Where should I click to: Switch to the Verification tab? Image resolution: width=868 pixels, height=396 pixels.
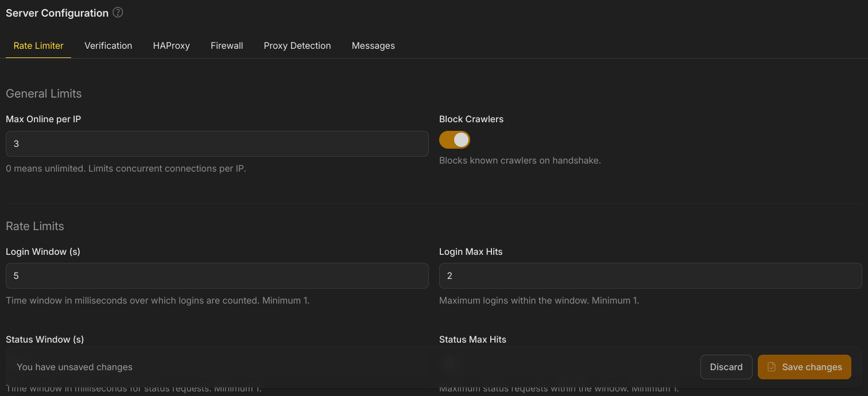108,45
